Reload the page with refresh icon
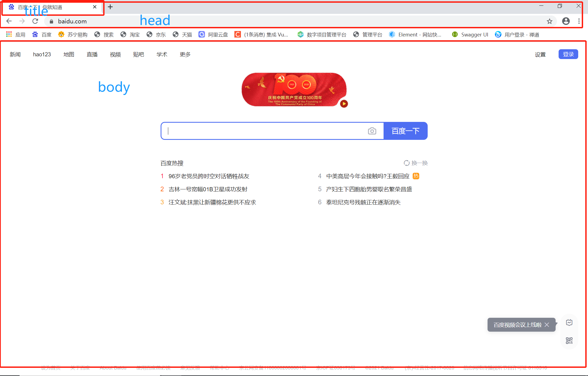 click(x=35, y=21)
